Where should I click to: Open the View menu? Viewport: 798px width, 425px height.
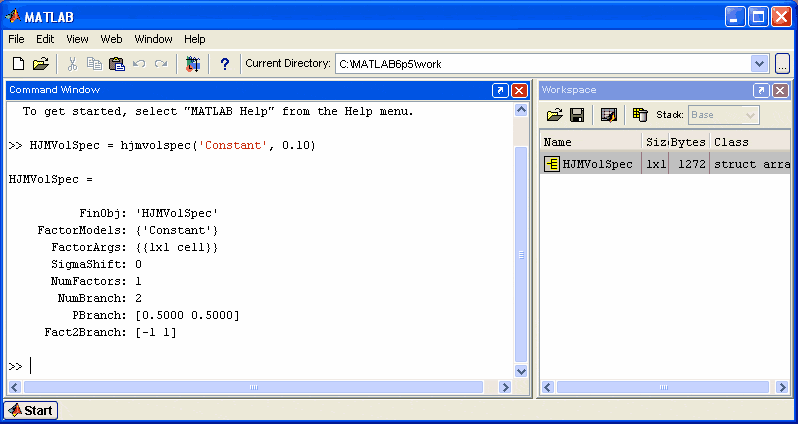[77, 39]
